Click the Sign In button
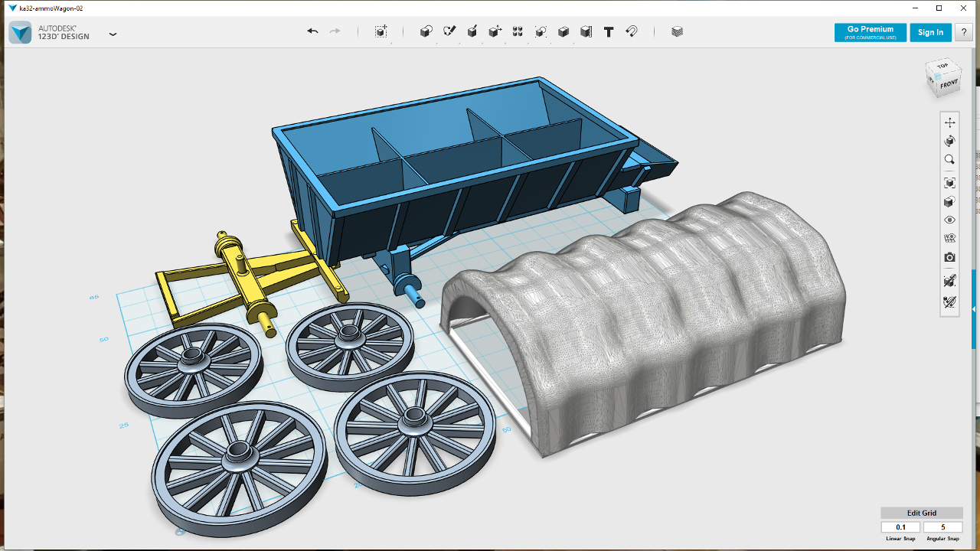The height and width of the screenshot is (551, 980). point(931,32)
